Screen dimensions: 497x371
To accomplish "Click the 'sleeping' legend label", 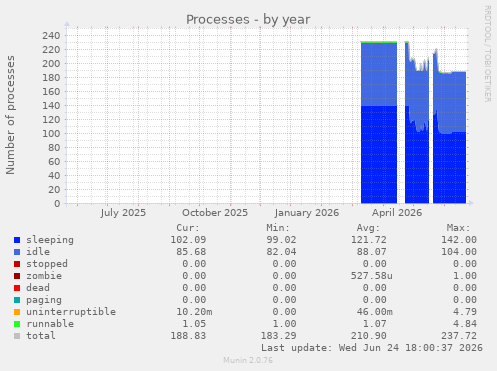I will click(x=50, y=240).
